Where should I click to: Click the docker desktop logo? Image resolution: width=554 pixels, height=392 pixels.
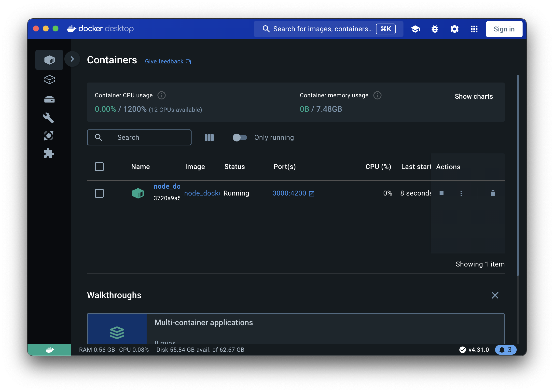(x=100, y=29)
